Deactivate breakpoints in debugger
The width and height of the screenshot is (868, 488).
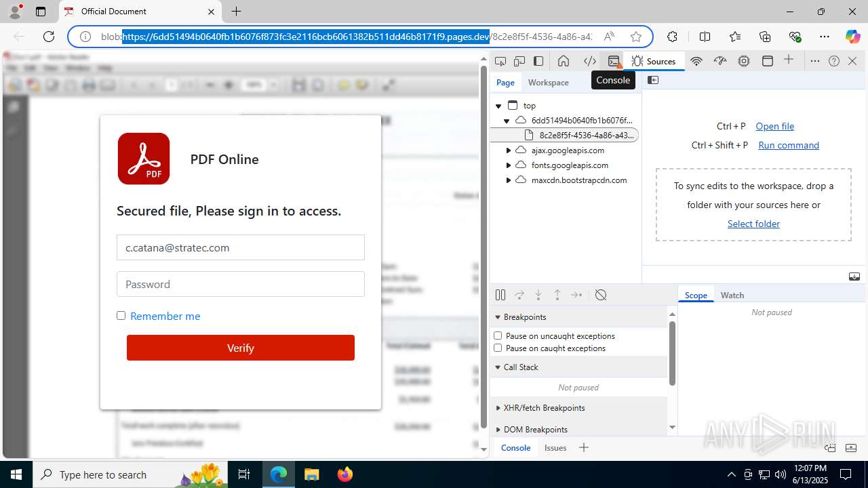coord(601,295)
